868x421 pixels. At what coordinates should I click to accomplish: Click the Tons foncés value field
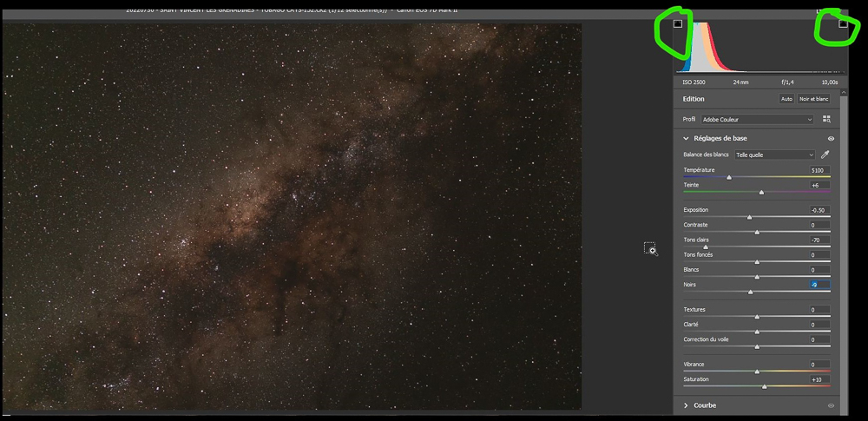(x=819, y=255)
